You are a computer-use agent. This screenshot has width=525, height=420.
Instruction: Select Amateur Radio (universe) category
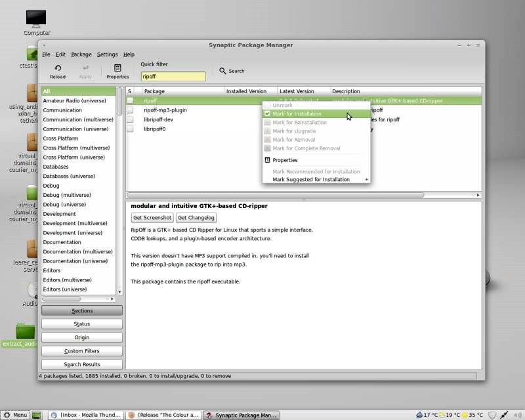(78, 100)
